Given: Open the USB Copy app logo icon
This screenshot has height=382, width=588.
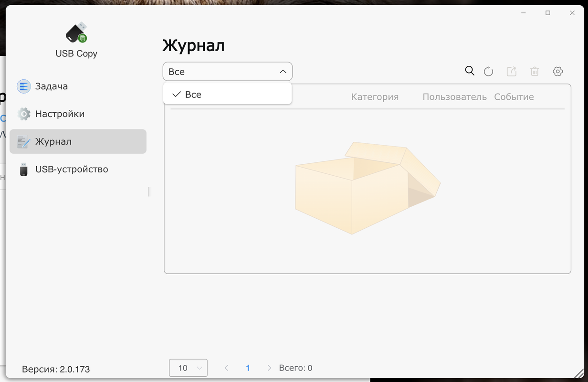Looking at the screenshot, I should click(x=76, y=32).
